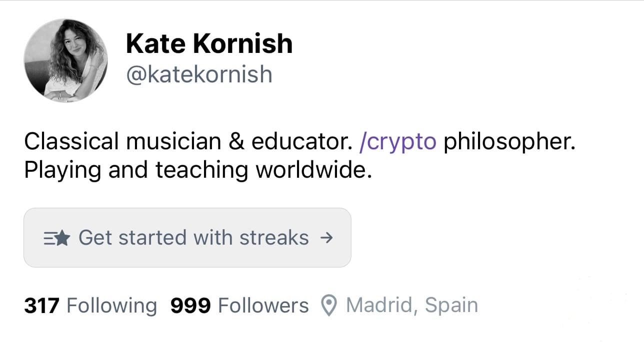Viewport: 644px width, 342px height.
Task: Click the bold 999 count number
Action: point(190,306)
